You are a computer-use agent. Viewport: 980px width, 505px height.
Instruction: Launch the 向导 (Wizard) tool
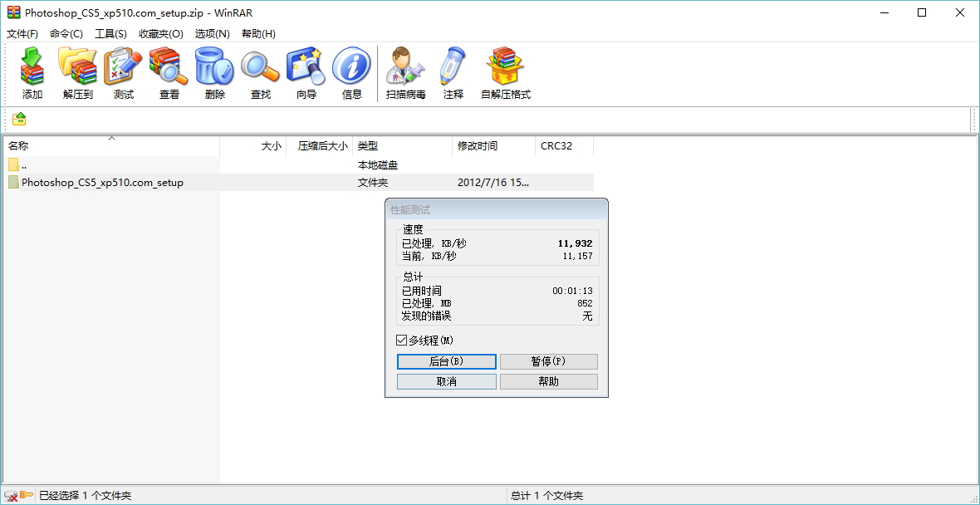click(306, 74)
